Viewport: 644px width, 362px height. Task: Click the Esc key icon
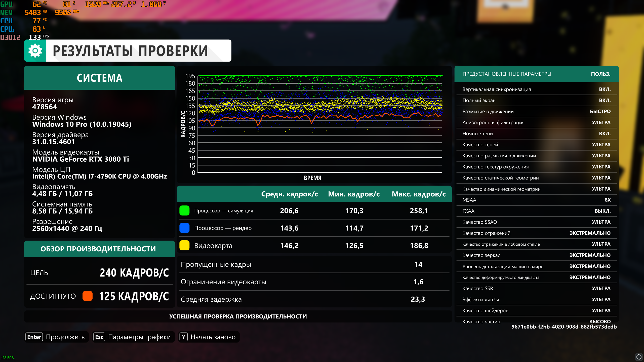(99, 337)
